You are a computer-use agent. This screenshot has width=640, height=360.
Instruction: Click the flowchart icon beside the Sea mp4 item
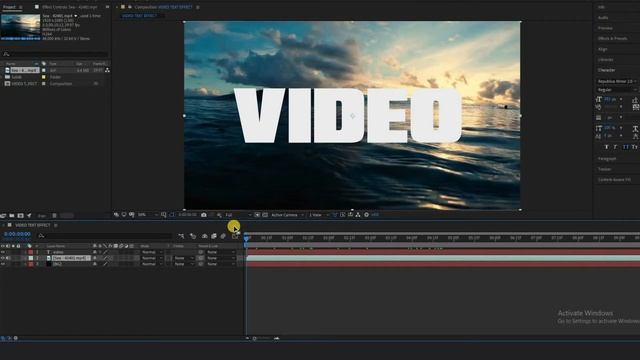click(x=107, y=70)
